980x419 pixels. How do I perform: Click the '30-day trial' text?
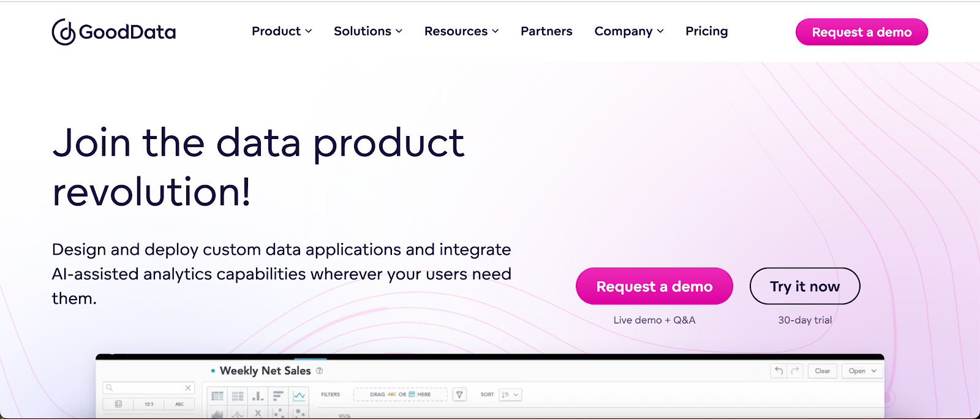coord(805,320)
